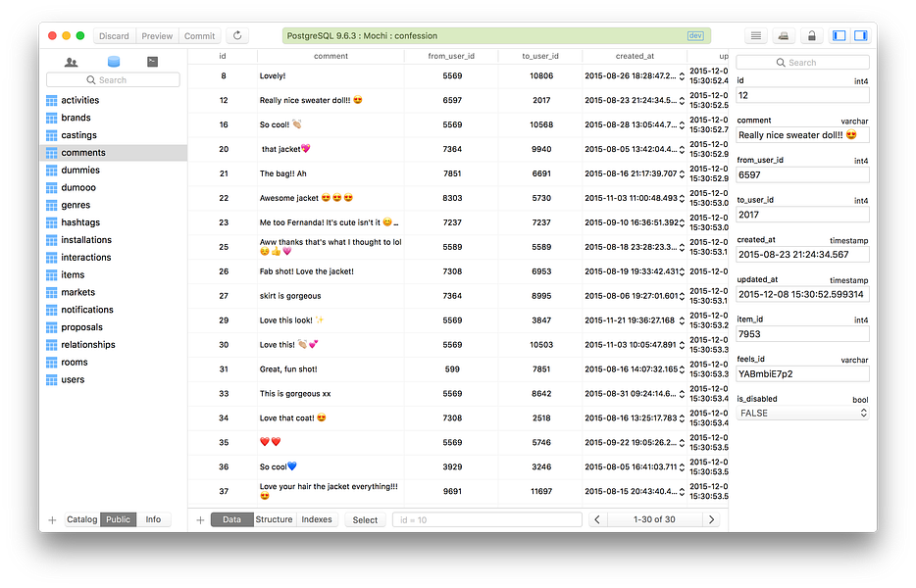Toggle the right sidebar panel icon
Image resolution: width=916 pixels, height=588 pixels.
click(x=860, y=35)
